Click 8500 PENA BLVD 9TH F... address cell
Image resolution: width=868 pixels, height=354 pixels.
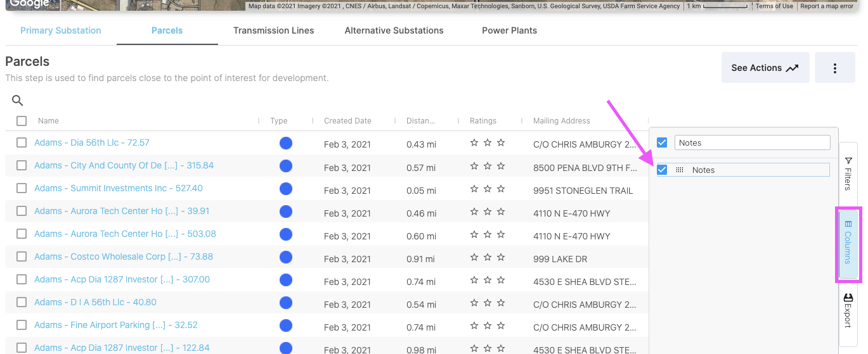[x=585, y=167]
